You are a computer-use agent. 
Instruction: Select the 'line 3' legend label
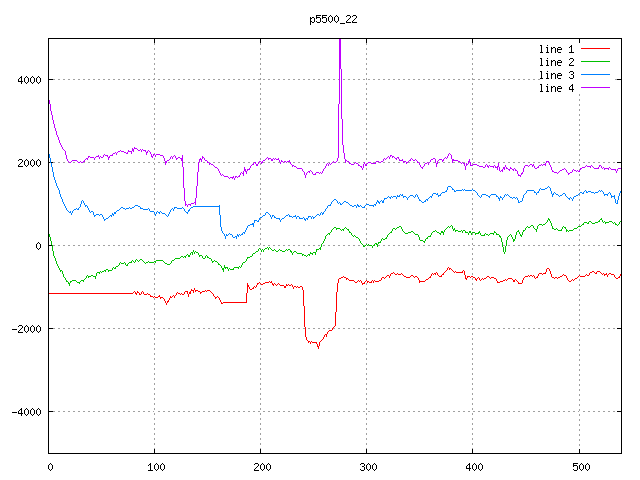tap(556, 75)
